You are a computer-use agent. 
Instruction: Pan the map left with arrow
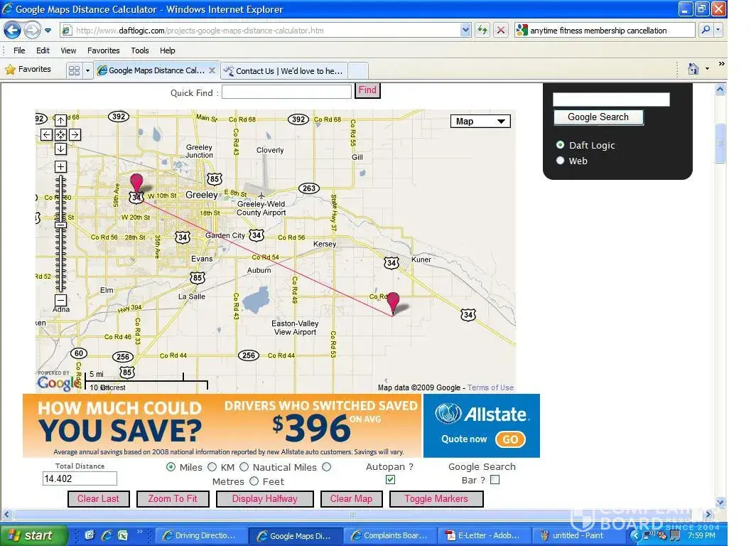tap(46, 134)
